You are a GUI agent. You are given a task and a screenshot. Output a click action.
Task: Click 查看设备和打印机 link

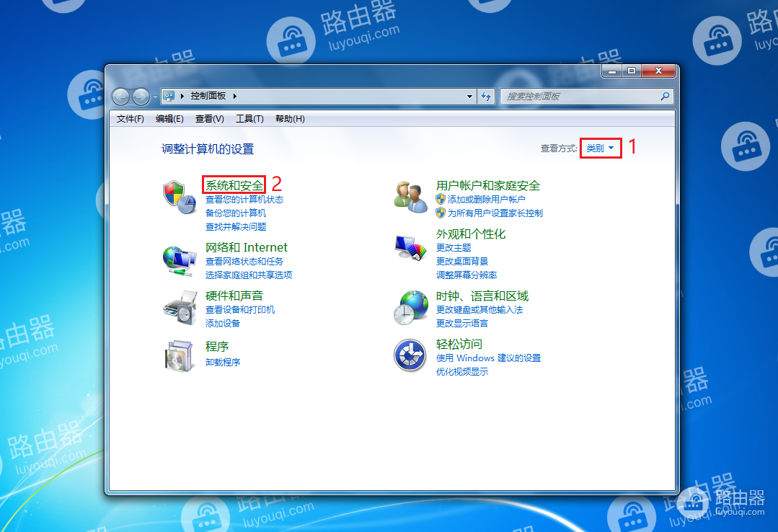click(x=240, y=310)
